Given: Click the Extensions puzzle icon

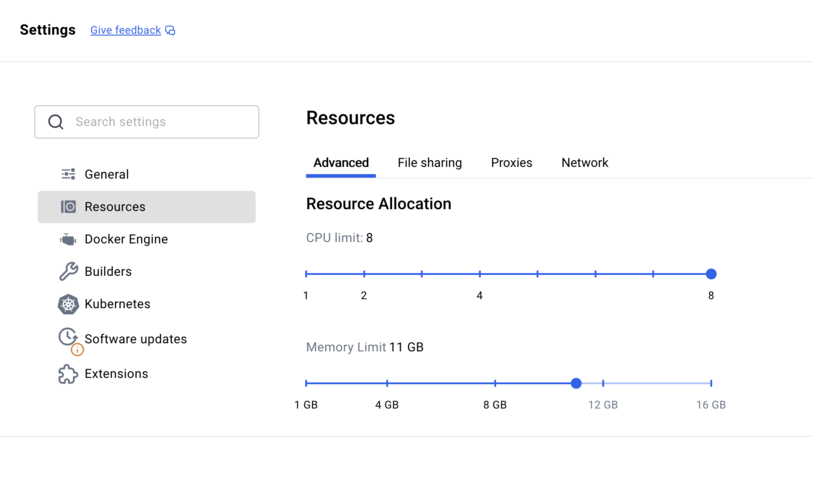Looking at the screenshot, I should click(x=68, y=374).
